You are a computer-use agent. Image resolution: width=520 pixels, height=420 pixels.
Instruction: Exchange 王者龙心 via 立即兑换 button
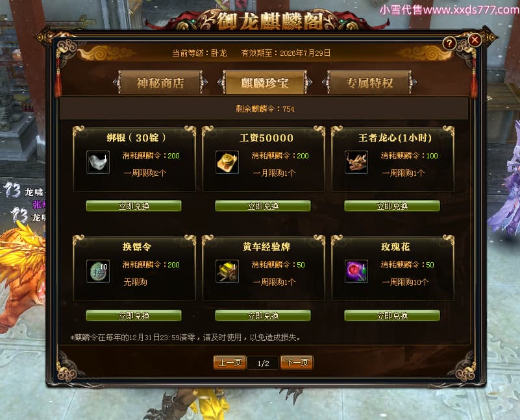coord(392,206)
